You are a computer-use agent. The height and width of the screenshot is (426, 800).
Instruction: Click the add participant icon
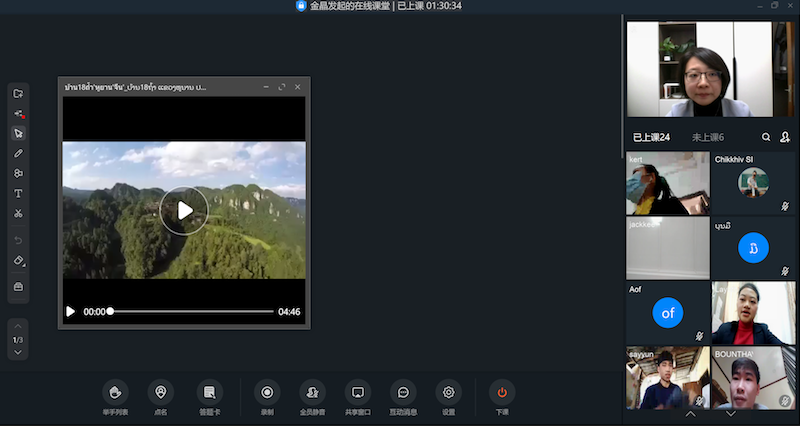(x=785, y=137)
